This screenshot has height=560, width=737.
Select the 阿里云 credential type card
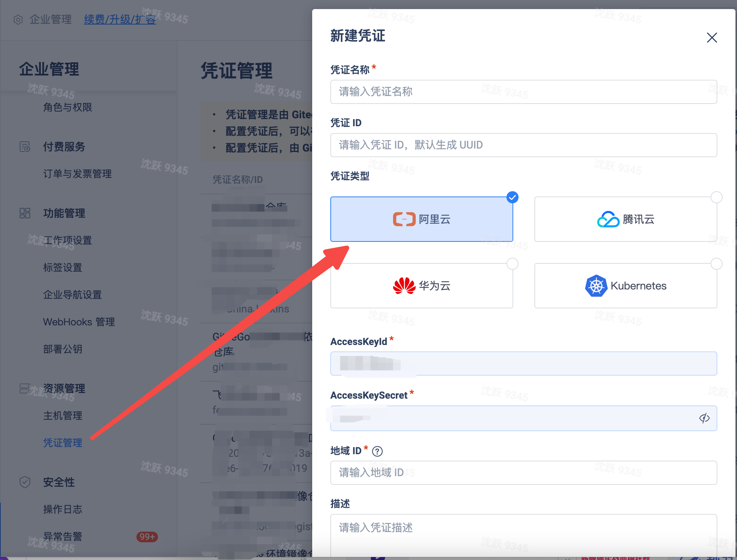coord(421,219)
